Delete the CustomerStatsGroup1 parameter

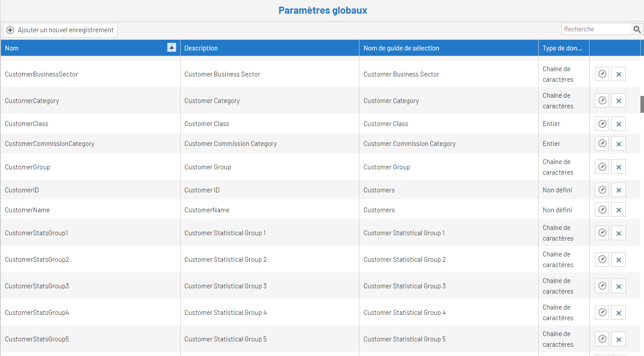618,233
